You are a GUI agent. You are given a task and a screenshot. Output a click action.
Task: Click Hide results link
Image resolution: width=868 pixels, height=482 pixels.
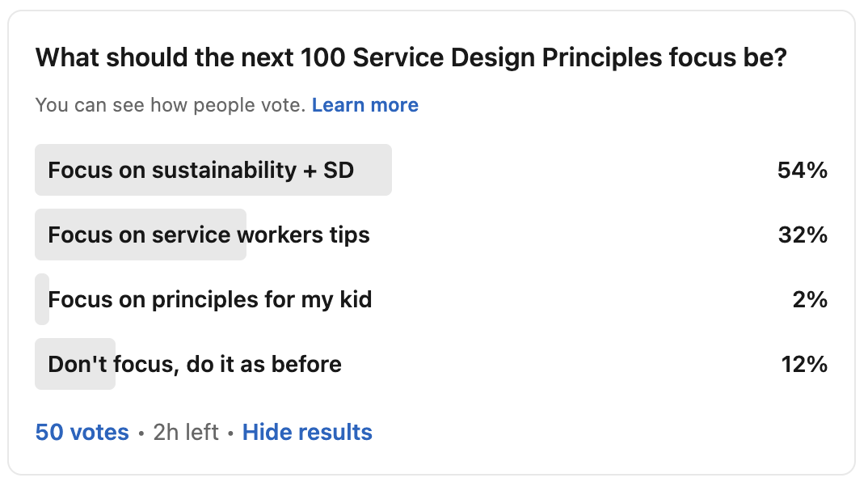[307, 433]
